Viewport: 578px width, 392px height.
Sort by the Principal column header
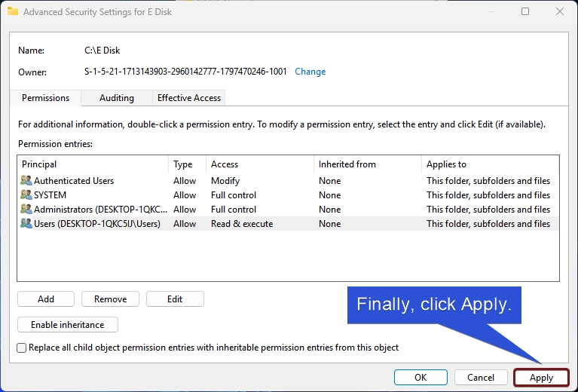point(93,164)
